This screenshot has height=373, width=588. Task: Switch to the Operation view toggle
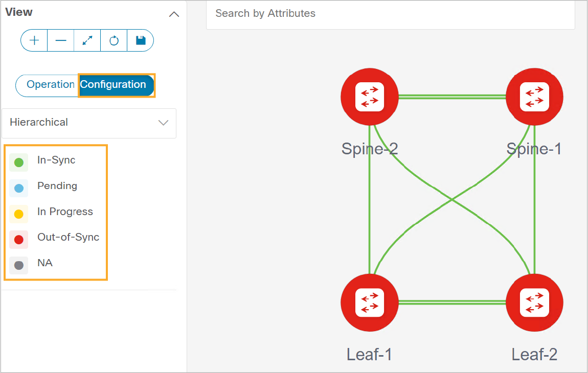(x=51, y=85)
